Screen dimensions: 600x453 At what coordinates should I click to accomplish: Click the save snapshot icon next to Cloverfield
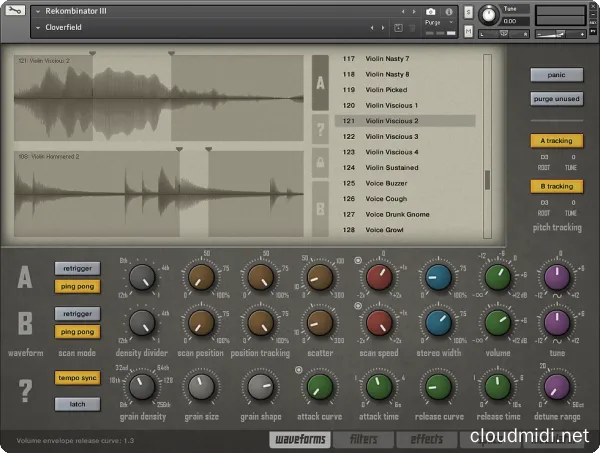coord(398,28)
